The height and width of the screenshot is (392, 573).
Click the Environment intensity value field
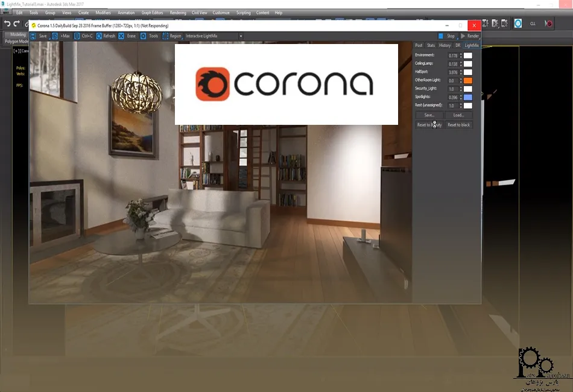tap(453, 55)
